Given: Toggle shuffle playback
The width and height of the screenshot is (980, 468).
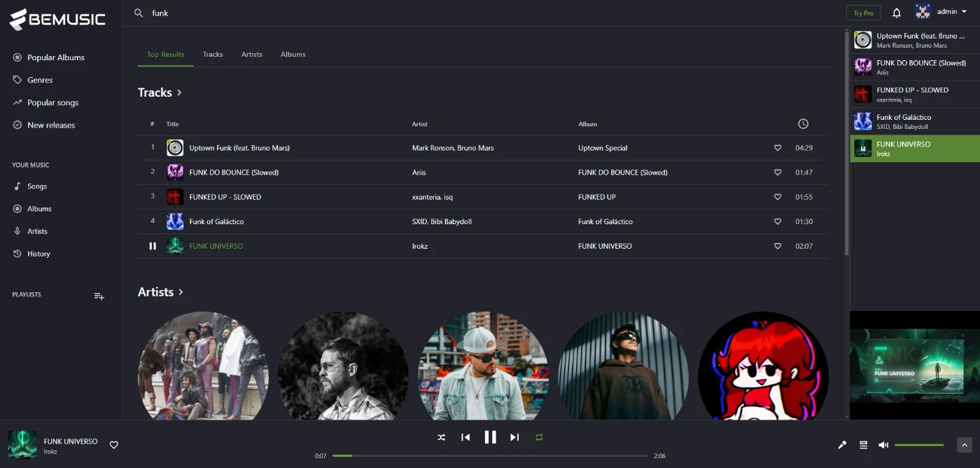Looking at the screenshot, I should click(441, 437).
